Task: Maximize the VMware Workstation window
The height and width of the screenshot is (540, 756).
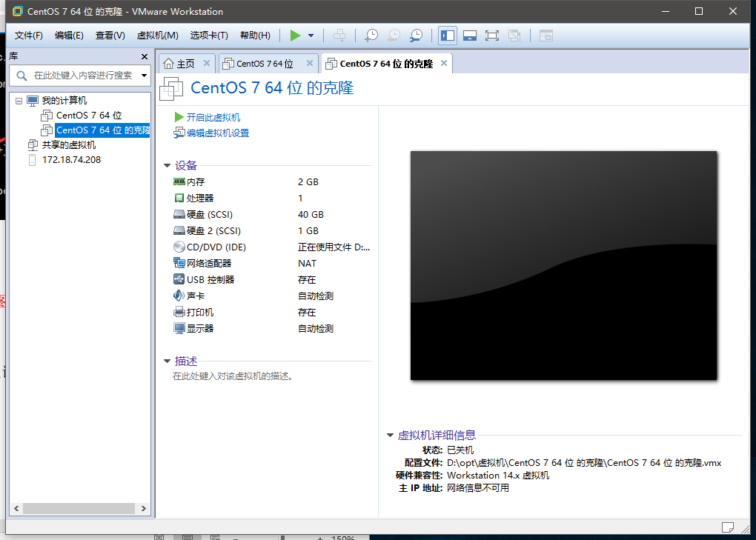Action: [x=699, y=11]
